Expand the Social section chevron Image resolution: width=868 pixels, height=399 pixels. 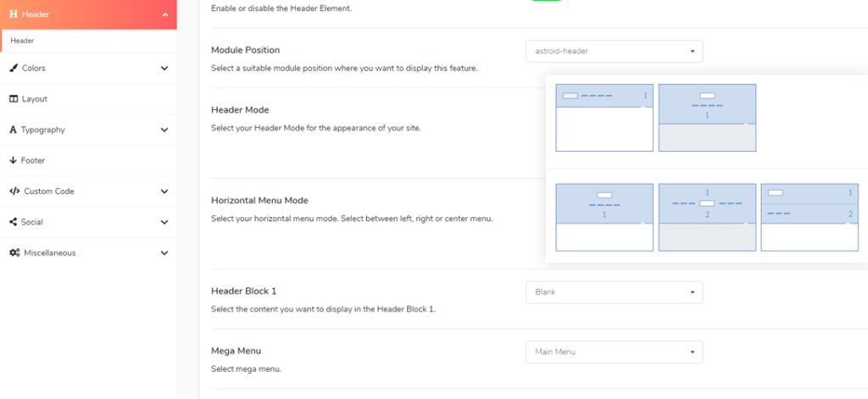click(164, 223)
